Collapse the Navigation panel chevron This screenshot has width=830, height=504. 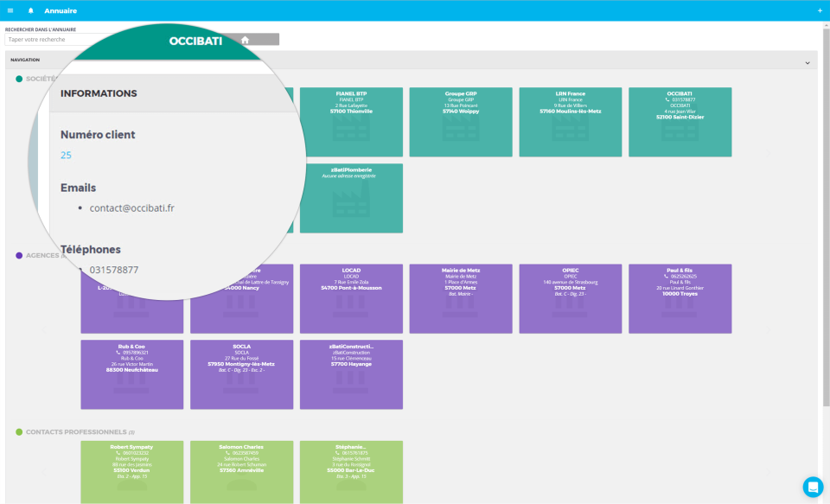click(808, 63)
